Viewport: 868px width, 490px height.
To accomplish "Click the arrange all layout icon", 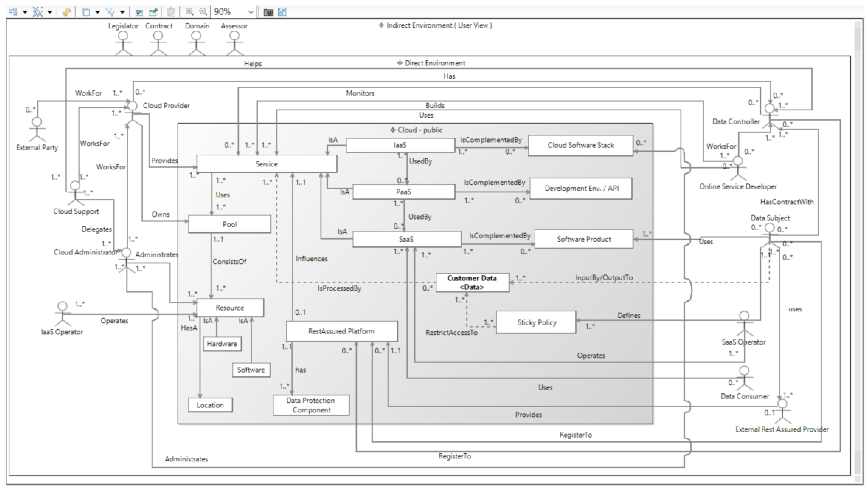I will [x=13, y=12].
